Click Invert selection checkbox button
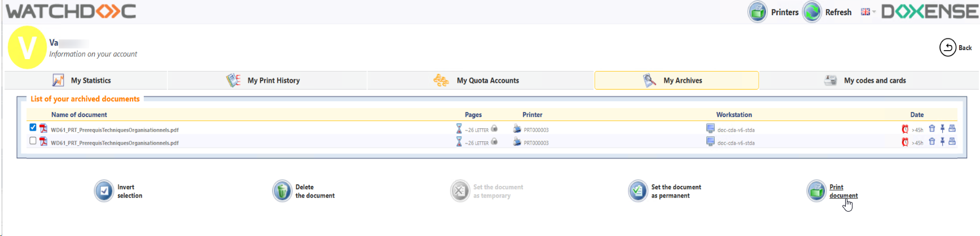The height and width of the screenshot is (236, 980). click(104, 192)
